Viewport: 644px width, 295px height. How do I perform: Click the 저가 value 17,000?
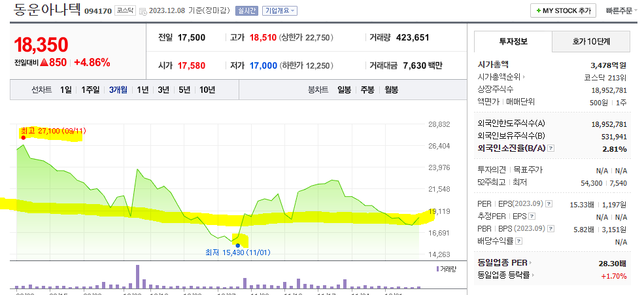pyautogui.click(x=263, y=65)
